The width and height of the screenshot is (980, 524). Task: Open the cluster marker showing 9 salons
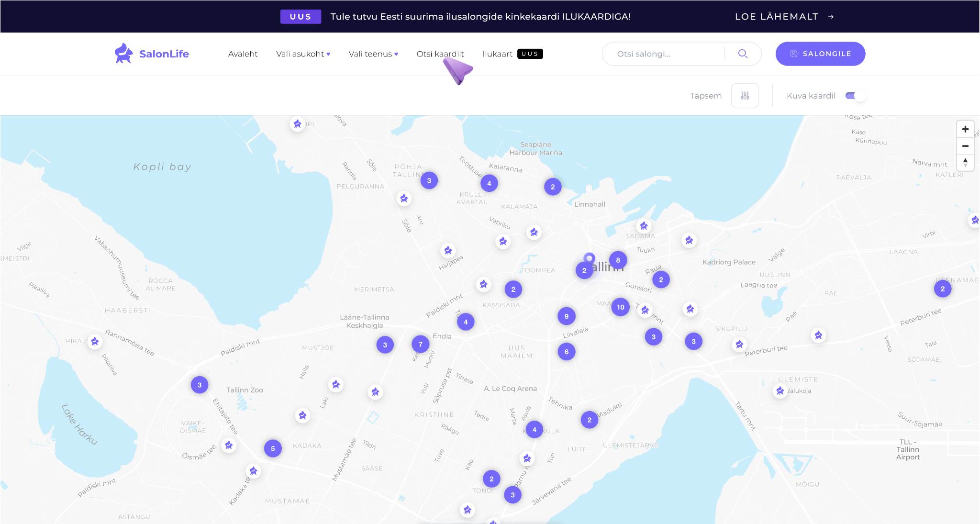(x=566, y=316)
